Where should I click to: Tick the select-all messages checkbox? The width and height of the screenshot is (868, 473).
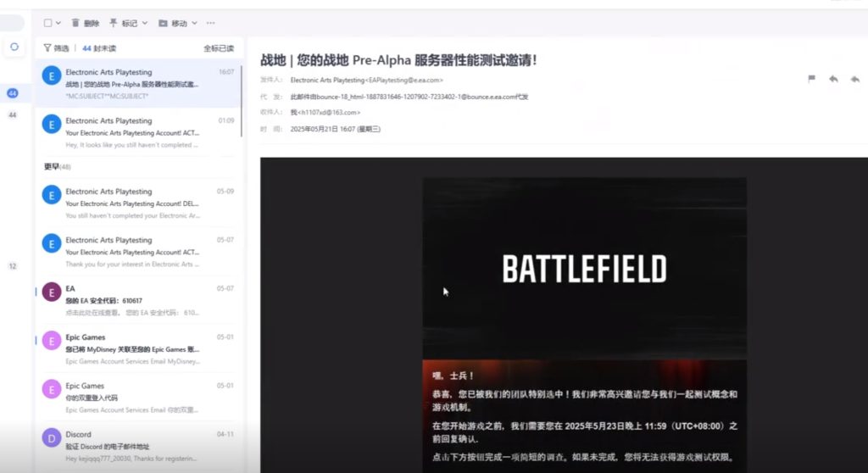tap(47, 23)
